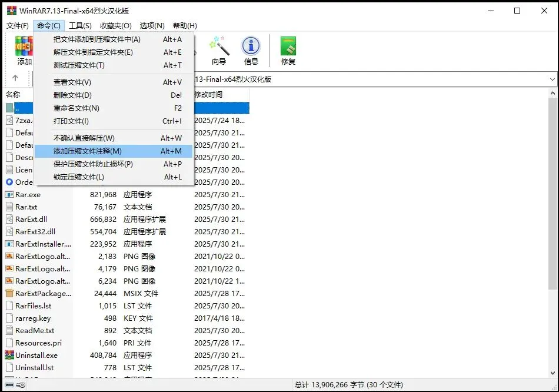559x392 pixels.
Task: Select the RarExt32.dll file name
Action: click(x=35, y=231)
